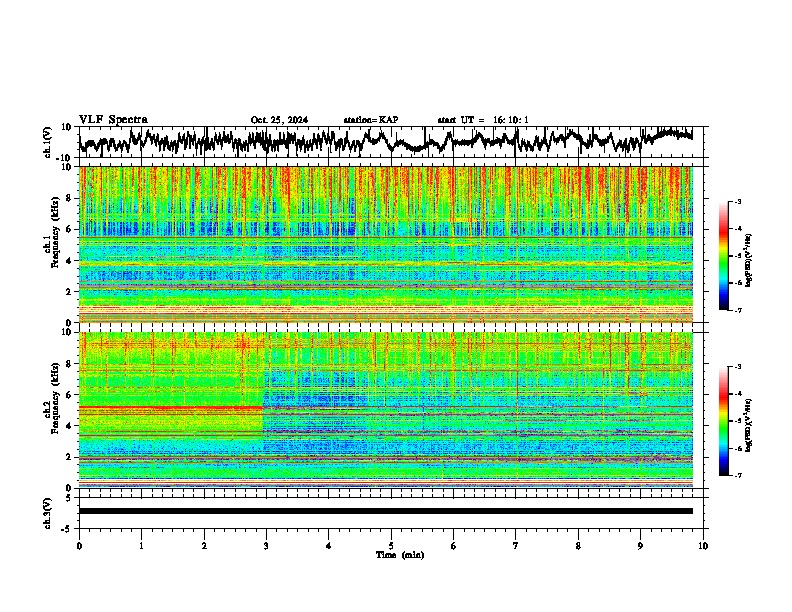Click the "0" tick on the Time axis
The height and width of the screenshot is (612, 792).
click(79, 546)
